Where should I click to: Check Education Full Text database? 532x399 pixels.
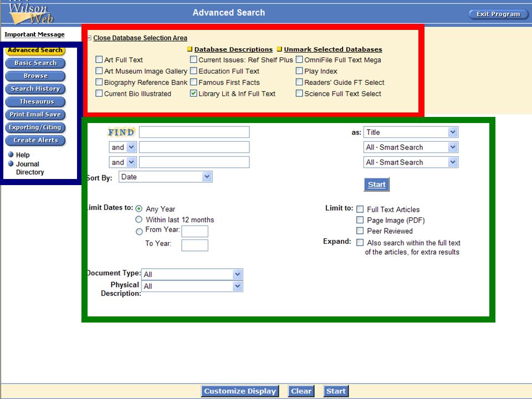pyautogui.click(x=193, y=70)
